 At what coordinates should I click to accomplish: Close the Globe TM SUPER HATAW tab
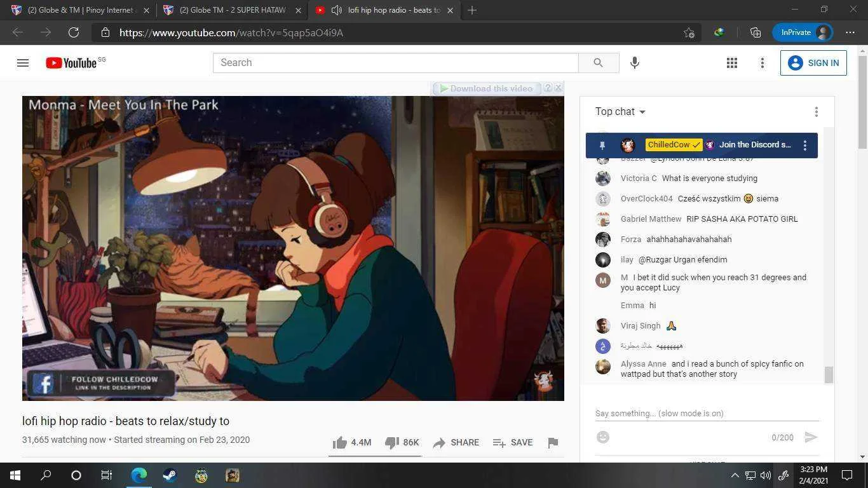298,10
